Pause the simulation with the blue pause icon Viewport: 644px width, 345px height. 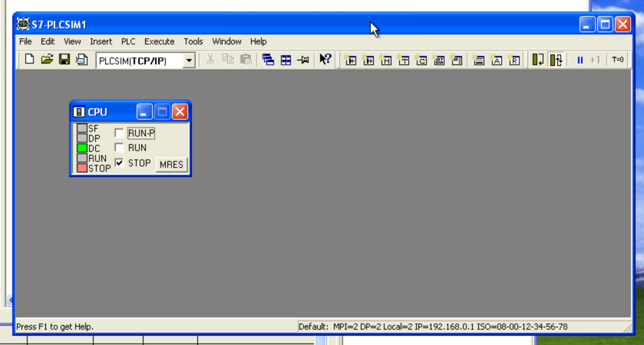coord(580,60)
